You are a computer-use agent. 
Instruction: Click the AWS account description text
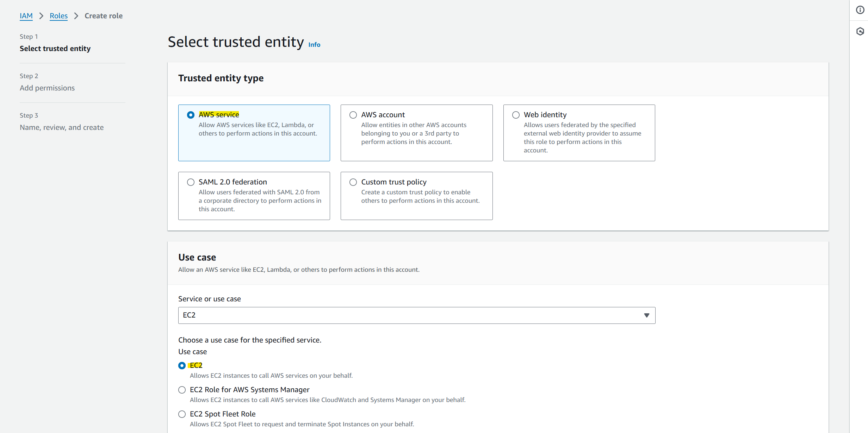click(414, 133)
